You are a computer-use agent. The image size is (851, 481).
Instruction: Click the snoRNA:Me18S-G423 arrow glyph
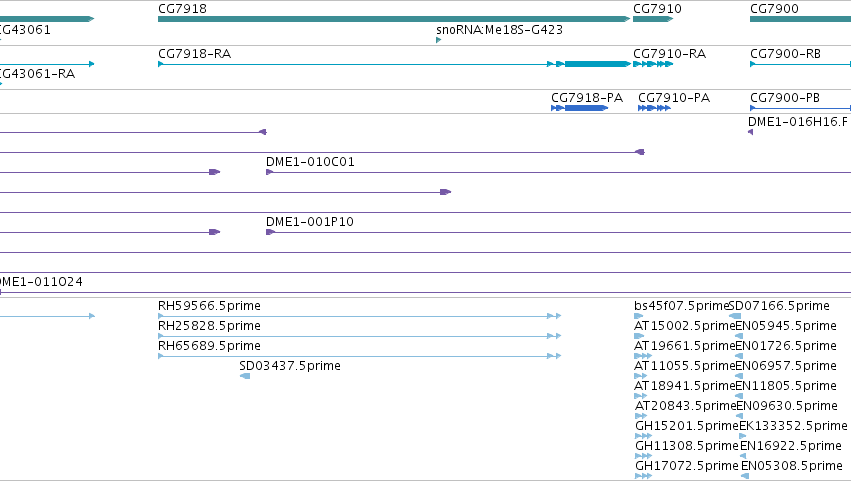[x=439, y=40]
